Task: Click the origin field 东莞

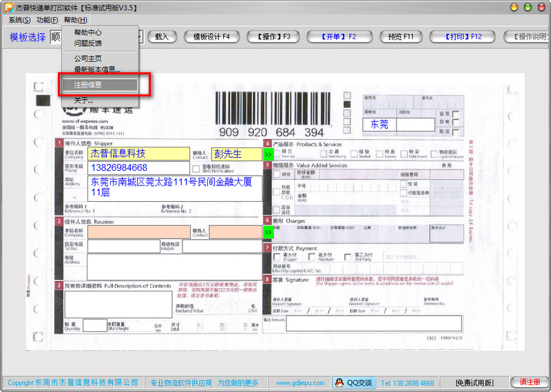Action: click(380, 125)
